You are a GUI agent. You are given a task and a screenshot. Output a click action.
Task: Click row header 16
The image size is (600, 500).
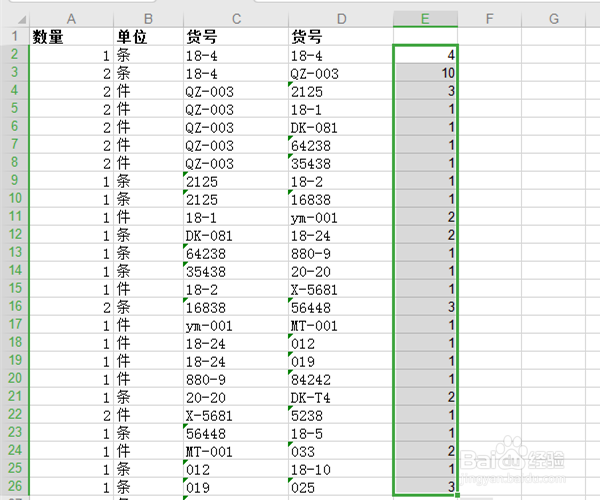(15, 306)
